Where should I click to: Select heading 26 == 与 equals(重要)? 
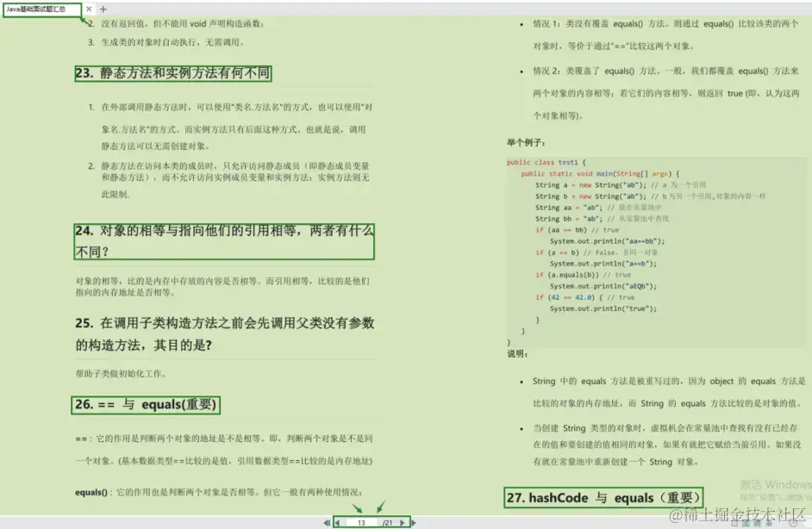click(145, 405)
